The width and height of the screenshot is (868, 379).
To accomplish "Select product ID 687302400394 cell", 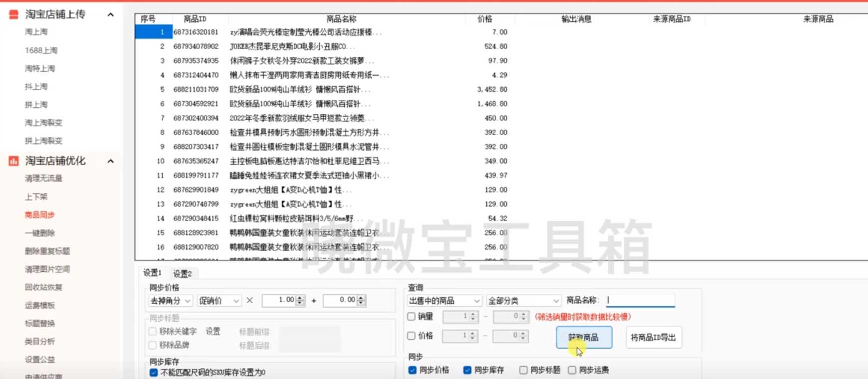I will point(196,118).
